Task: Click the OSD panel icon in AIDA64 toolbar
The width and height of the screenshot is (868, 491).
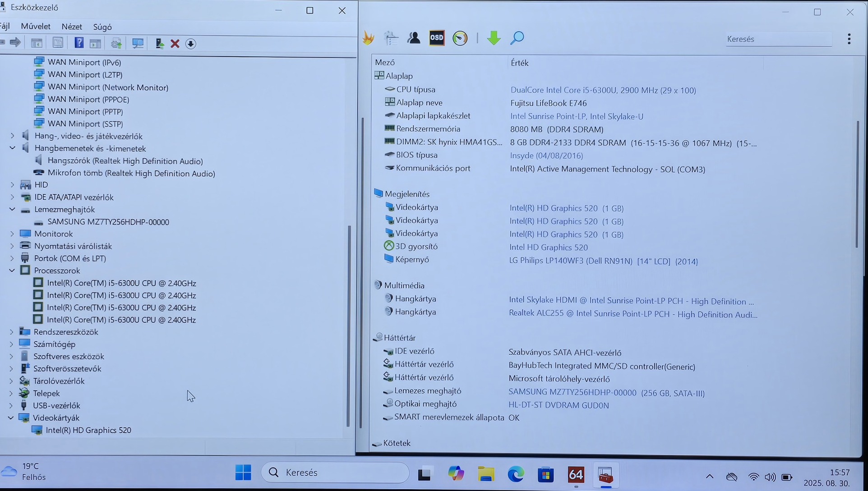Action: click(x=436, y=38)
